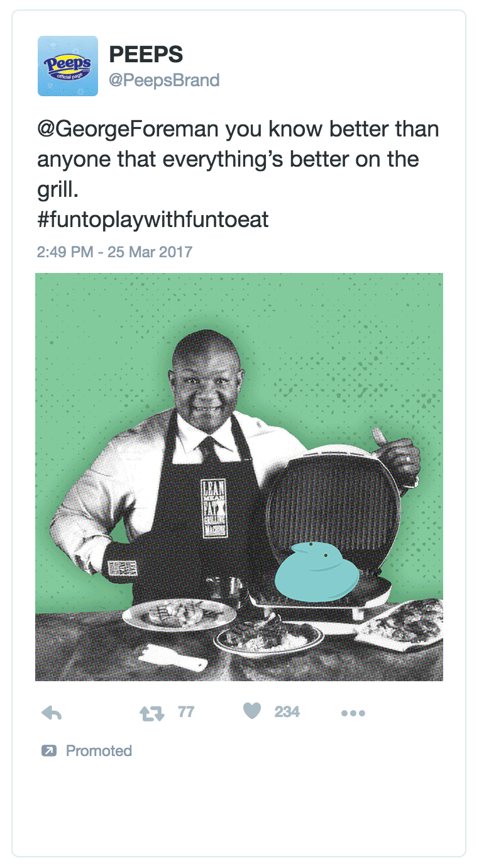This screenshot has height=868, width=479.
Task: Open the @PeepsBrand handle link
Action: pos(164,81)
